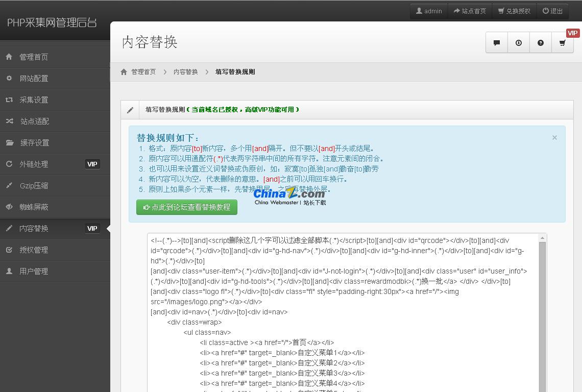Click the VIP badge on the sidebar 内容替换 row
582x392 pixels.
(x=92, y=228)
